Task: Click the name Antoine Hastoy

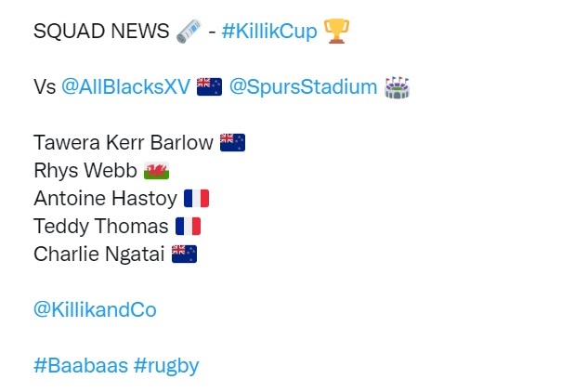Action: (x=104, y=200)
